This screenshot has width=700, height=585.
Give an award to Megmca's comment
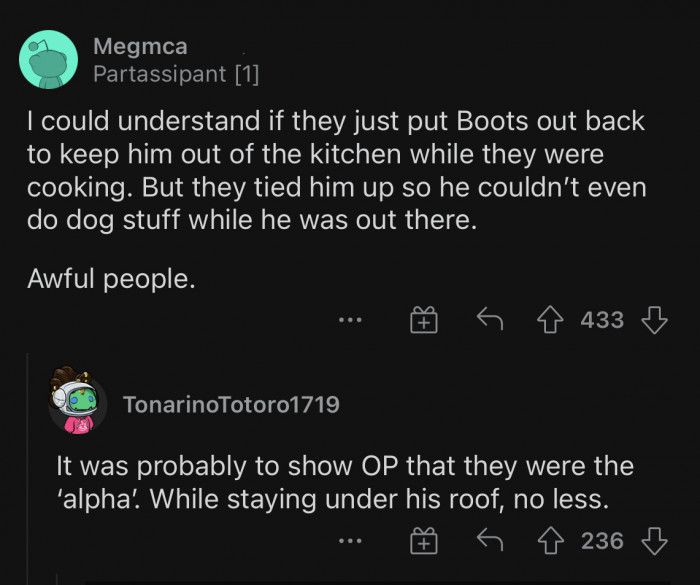pyautogui.click(x=423, y=320)
